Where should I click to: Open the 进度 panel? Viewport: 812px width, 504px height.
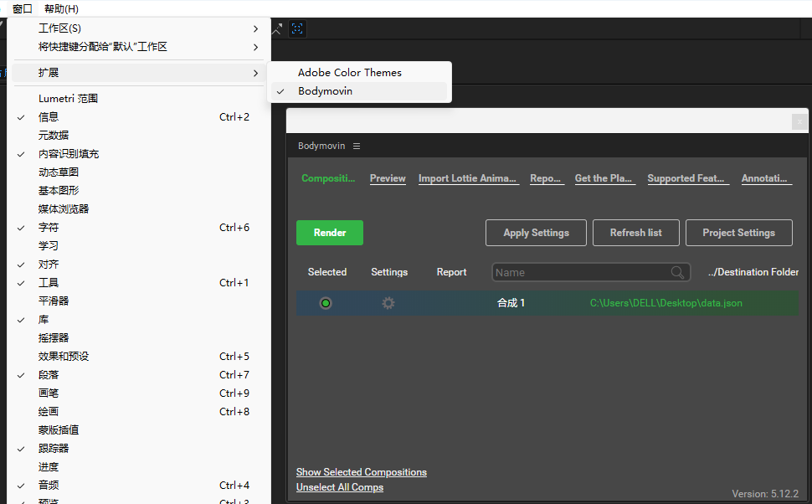point(139,466)
